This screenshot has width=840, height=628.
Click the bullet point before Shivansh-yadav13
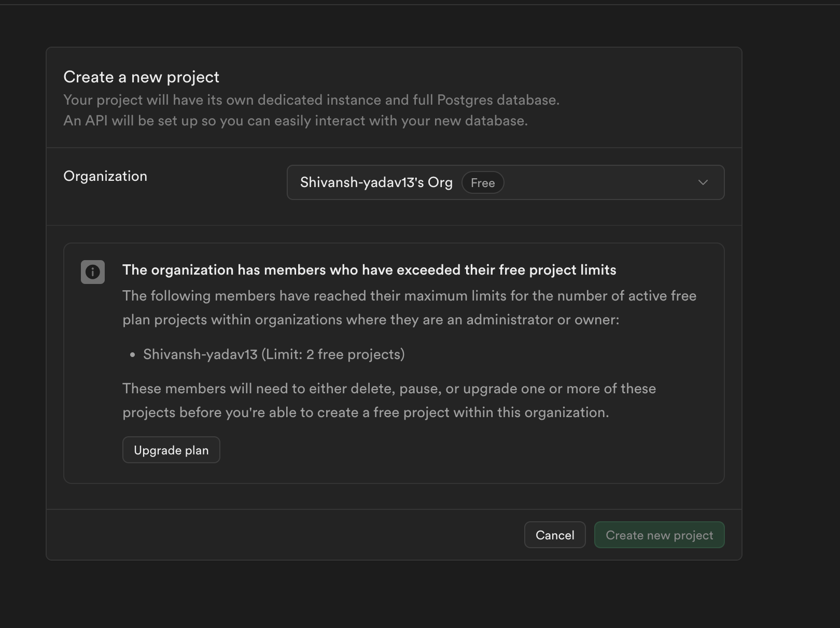tap(133, 355)
